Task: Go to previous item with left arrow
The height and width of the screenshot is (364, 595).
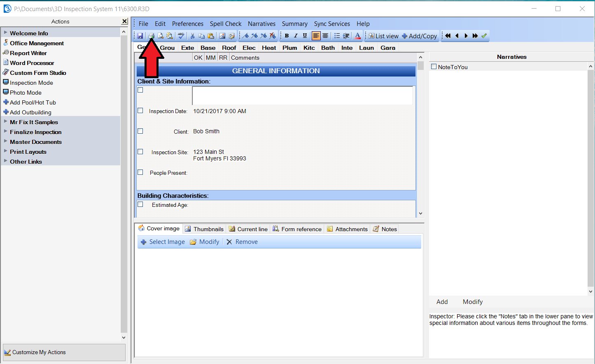Action: tap(457, 36)
